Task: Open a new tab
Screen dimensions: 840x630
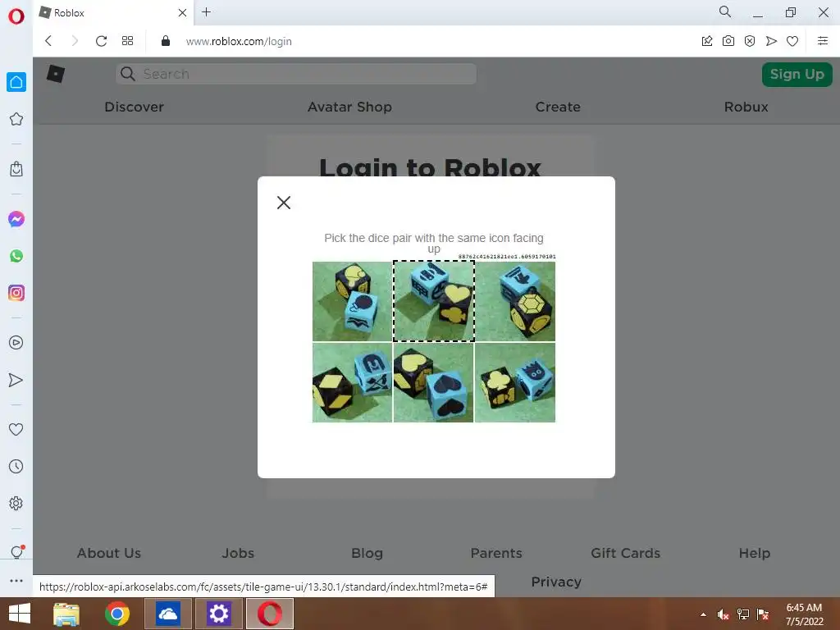Action: [x=206, y=11]
